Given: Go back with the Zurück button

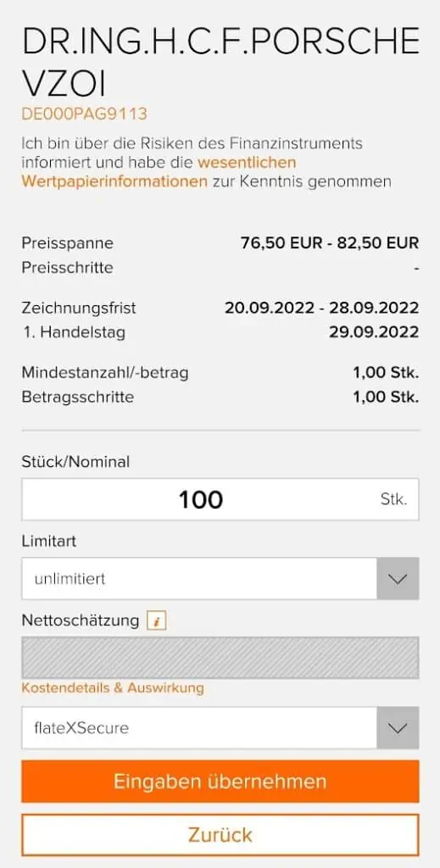Looking at the screenshot, I should point(220,834).
